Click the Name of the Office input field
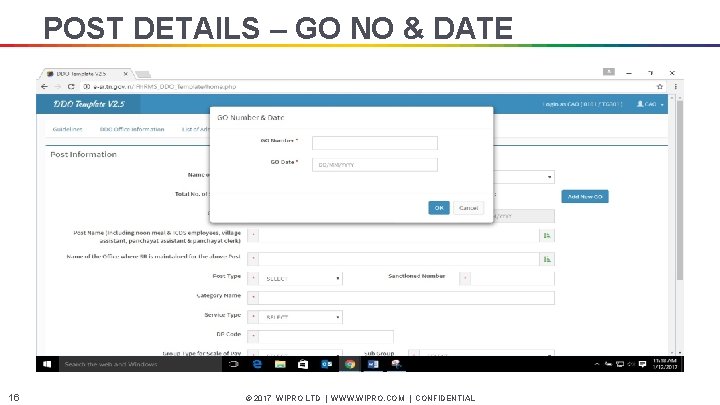The image size is (720, 405). coord(399,259)
